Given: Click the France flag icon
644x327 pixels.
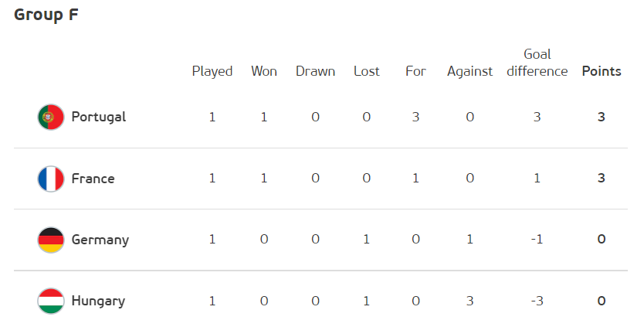Looking at the screenshot, I should (51, 179).
